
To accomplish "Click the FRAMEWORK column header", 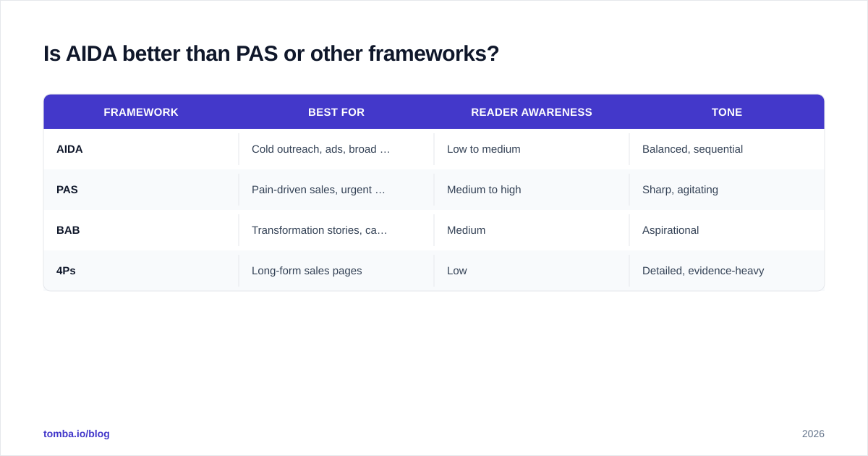I will tap(141, 112).
